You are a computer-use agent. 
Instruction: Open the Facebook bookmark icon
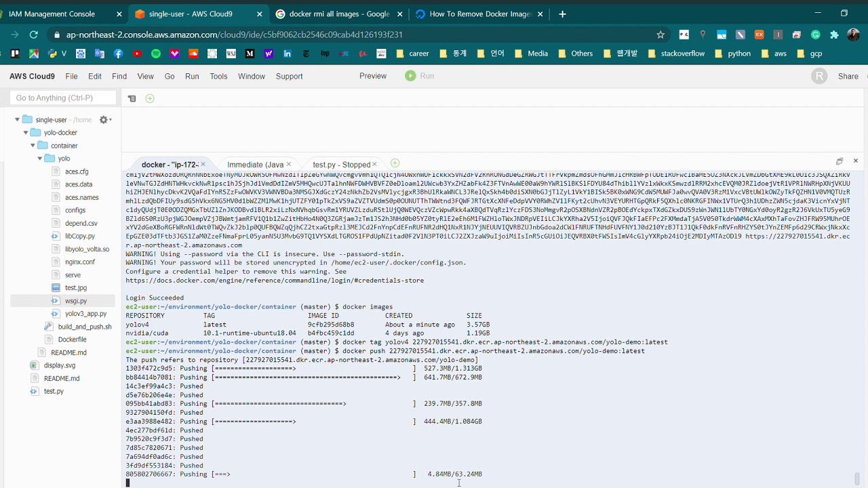tap(119, 54)
